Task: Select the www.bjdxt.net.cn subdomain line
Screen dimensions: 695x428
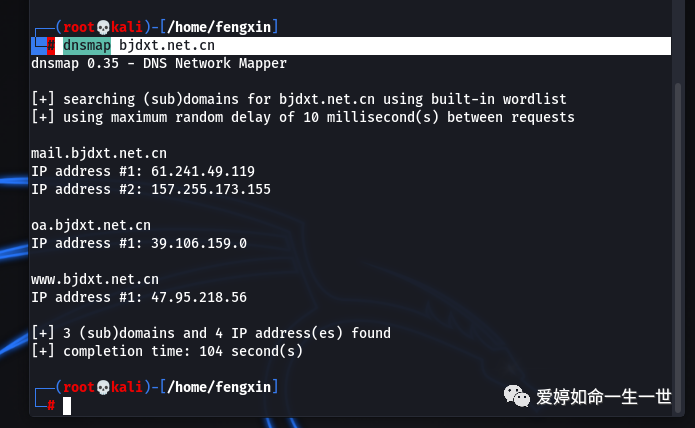Action: [95, 279]
